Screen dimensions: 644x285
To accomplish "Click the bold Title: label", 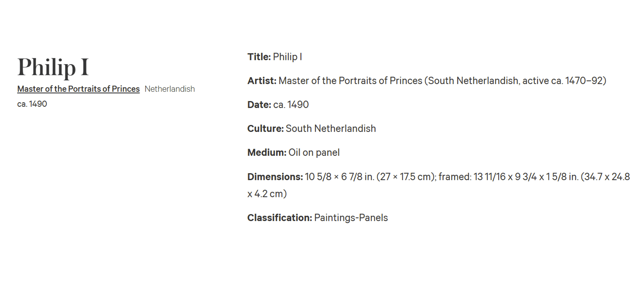I will click(x=259, y=57).
